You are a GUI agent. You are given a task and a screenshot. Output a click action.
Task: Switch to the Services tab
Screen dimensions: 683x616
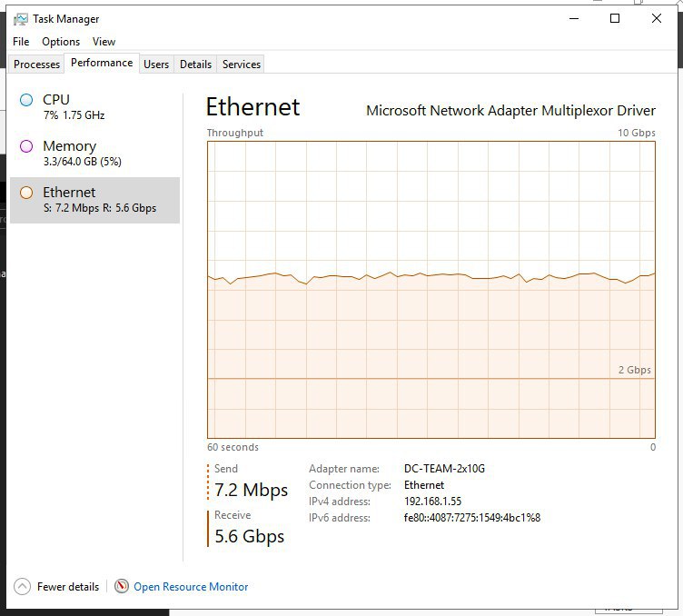(242, 64)
